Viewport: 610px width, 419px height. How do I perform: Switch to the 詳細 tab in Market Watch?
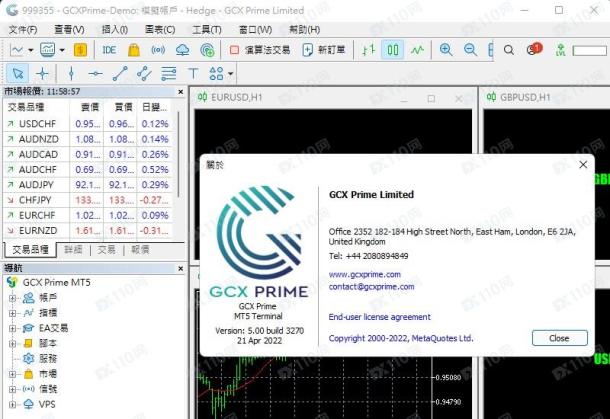pos(74,249)
